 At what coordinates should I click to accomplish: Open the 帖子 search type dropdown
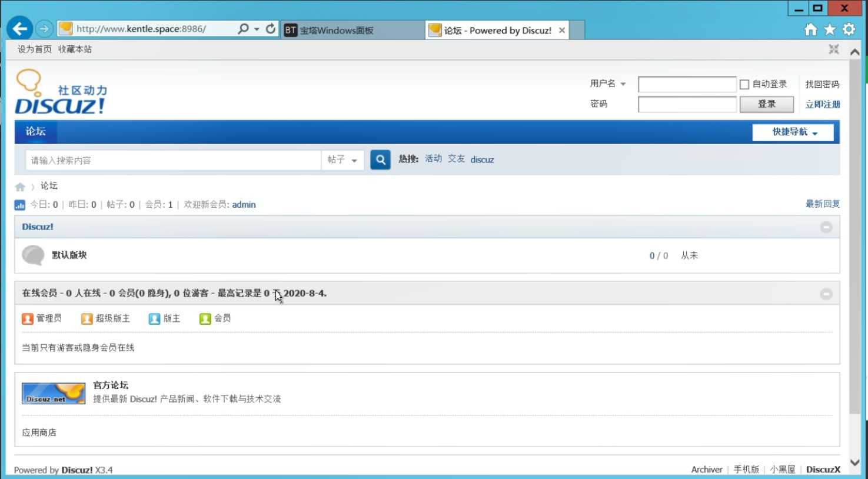pos(342,160)
